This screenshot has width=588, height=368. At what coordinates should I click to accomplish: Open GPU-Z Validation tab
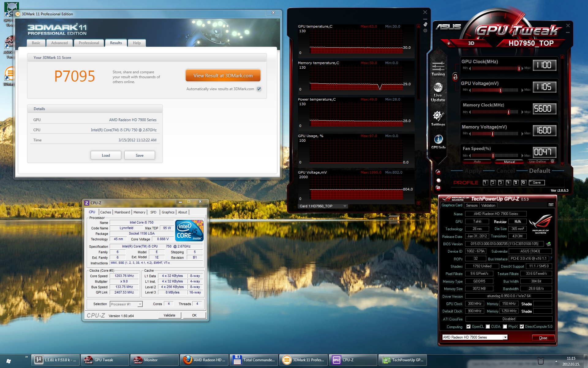488,205
